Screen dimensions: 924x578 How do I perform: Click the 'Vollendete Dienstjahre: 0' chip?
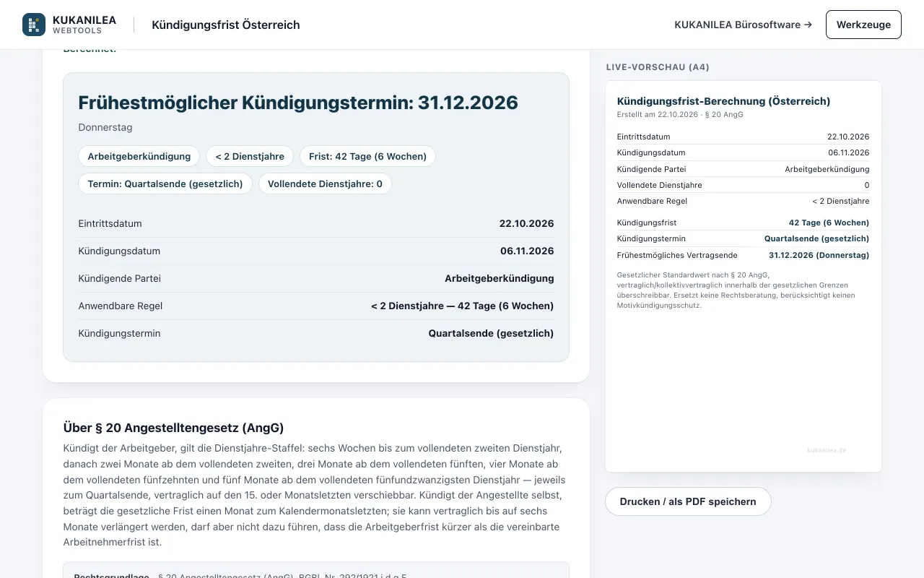point(325,184)
